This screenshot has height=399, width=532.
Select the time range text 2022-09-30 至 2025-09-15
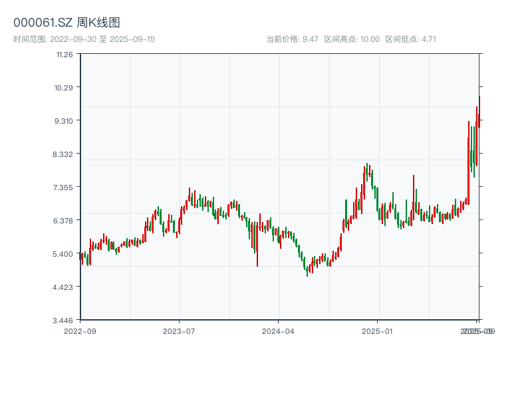click(102, 39)
